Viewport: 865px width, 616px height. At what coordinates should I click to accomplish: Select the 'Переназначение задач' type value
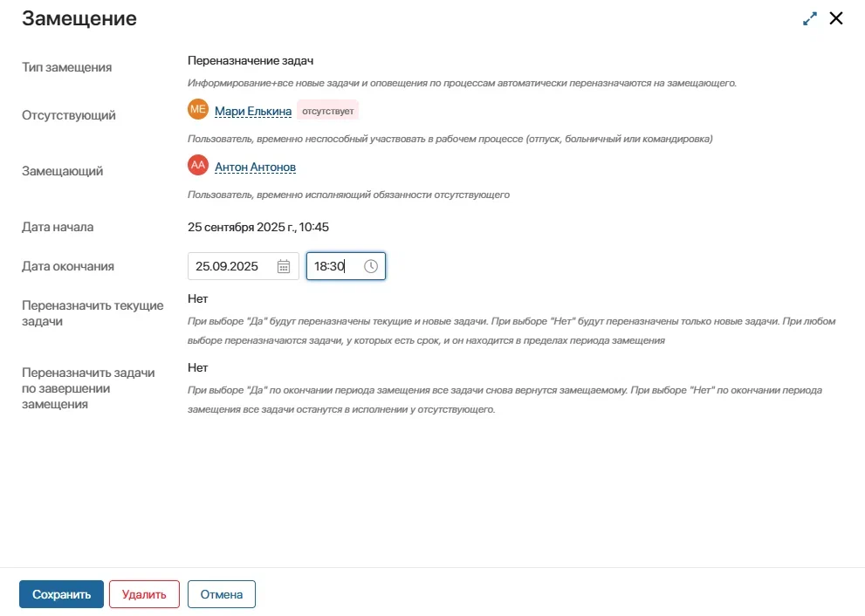pos(250,61)
